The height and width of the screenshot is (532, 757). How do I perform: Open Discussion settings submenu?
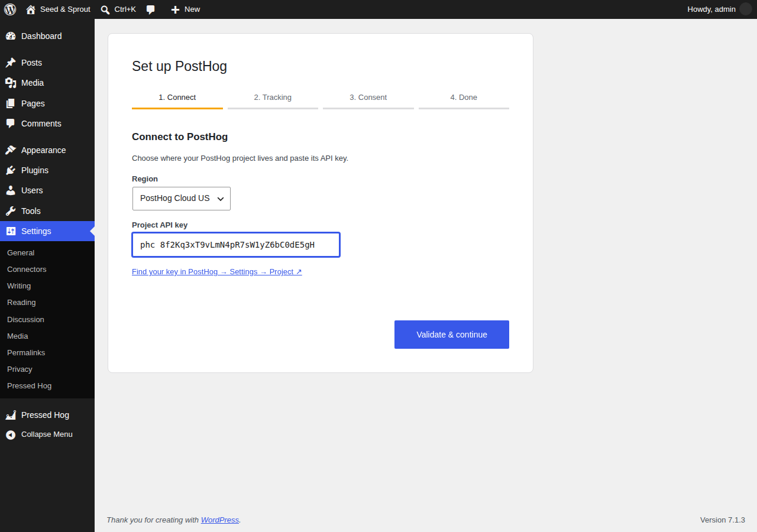(25, 320)
